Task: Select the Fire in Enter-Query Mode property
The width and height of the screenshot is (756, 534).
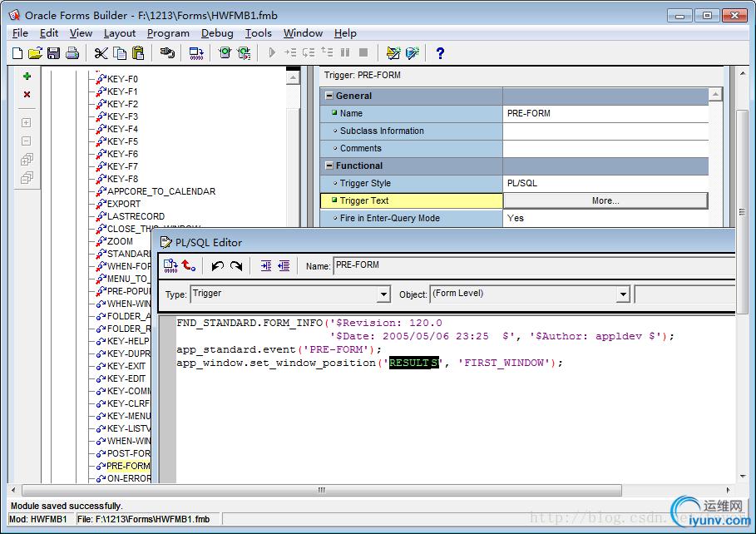Action: (x=514, y=218)
